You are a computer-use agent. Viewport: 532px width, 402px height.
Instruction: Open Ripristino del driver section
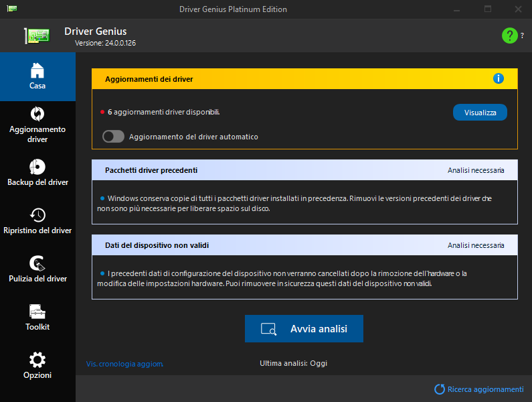click(x=37, y=221)
